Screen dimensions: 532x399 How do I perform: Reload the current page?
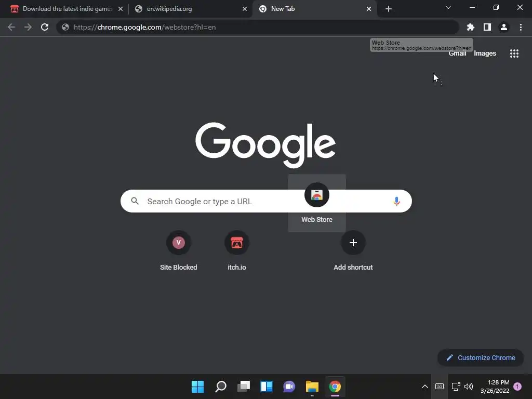[45, 27]
